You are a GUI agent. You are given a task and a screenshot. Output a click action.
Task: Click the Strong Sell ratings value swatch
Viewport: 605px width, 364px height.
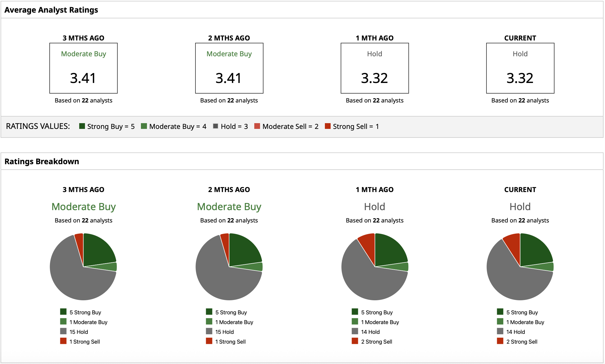[x=327, y=126]
